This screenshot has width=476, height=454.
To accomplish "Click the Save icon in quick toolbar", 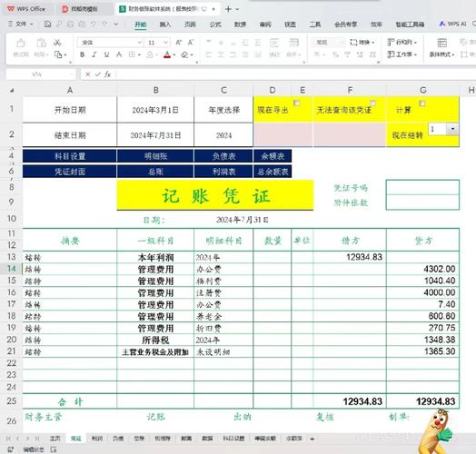I will tap(47, 24).
